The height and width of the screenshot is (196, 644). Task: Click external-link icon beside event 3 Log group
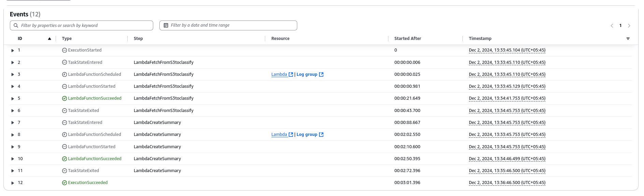coord(321,74)
